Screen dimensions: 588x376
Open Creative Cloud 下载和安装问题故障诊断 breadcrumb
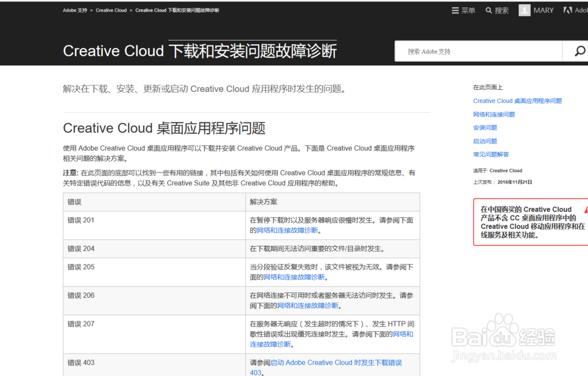pos(177,11)
